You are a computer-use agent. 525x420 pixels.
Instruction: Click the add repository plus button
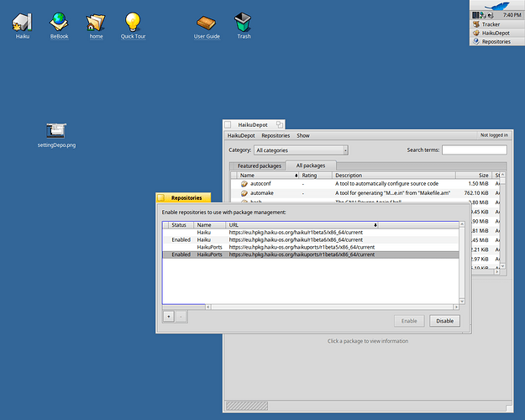click(169, 317)
